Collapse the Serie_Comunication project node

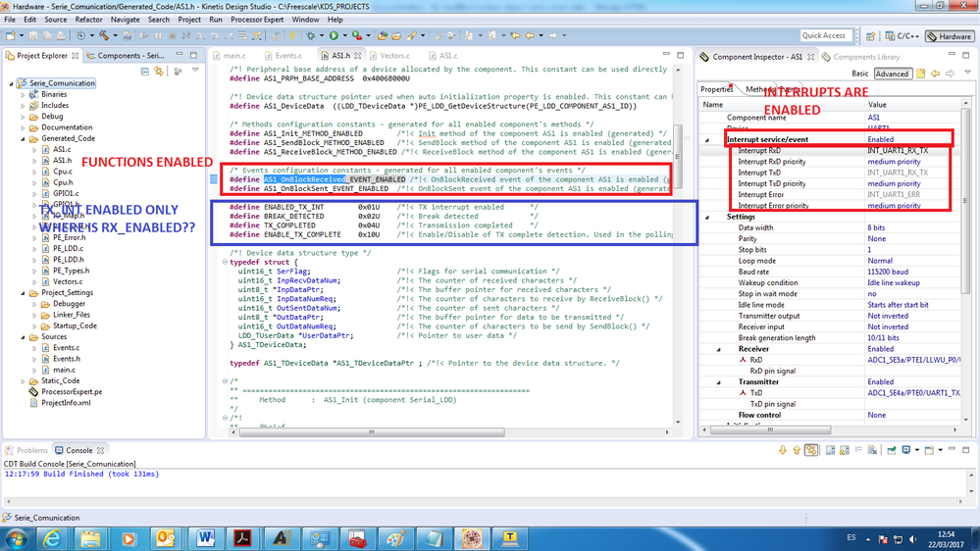click(11, 83)
